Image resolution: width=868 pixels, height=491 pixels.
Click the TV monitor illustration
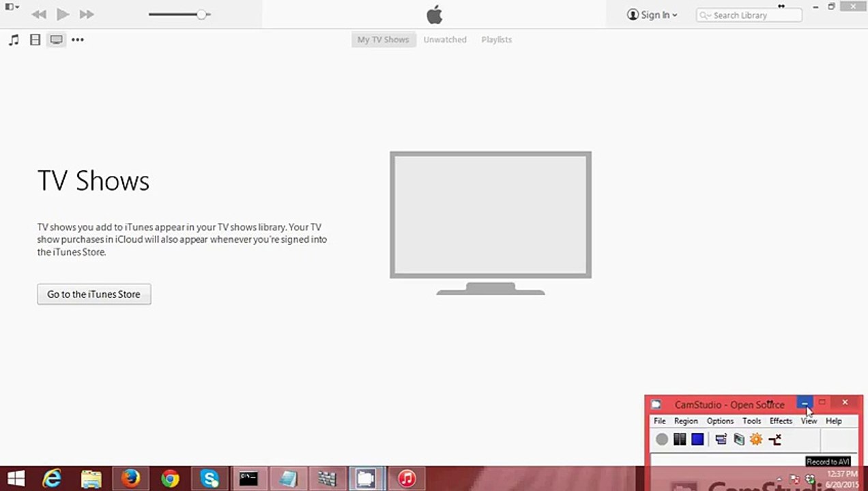(x=491, y=223)
